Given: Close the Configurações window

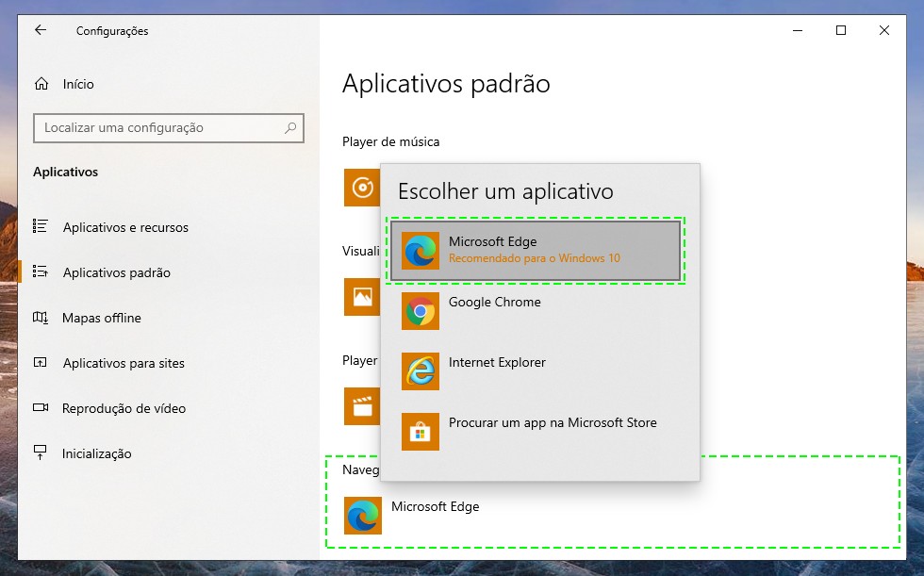Looking at the screenshot, I should [x=884, y=30].
